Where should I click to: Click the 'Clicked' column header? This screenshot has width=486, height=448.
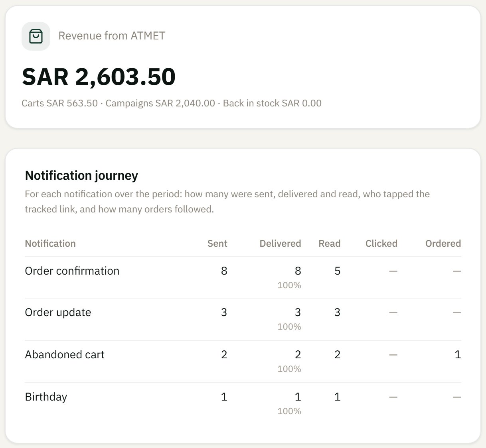pyautogui.click(x=381, y=244)
